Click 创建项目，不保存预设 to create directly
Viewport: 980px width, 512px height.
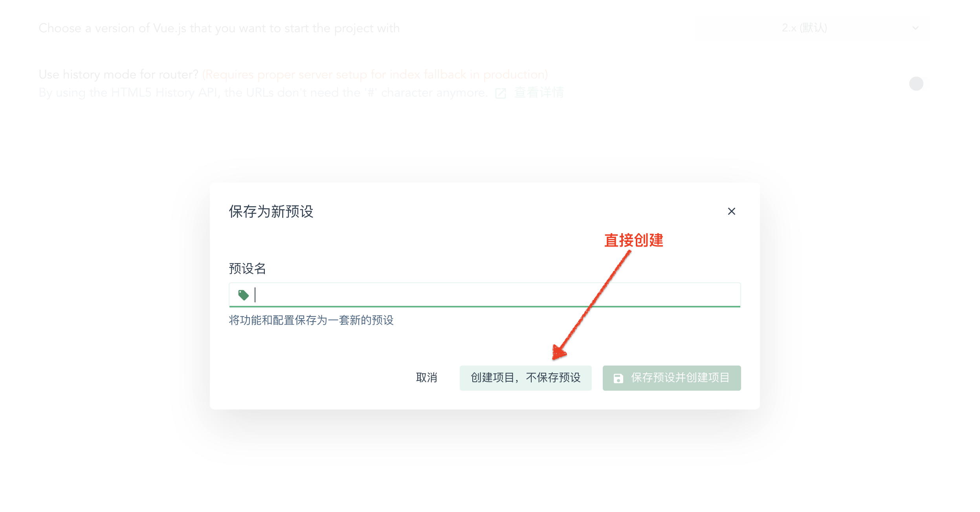coord(525,378)
